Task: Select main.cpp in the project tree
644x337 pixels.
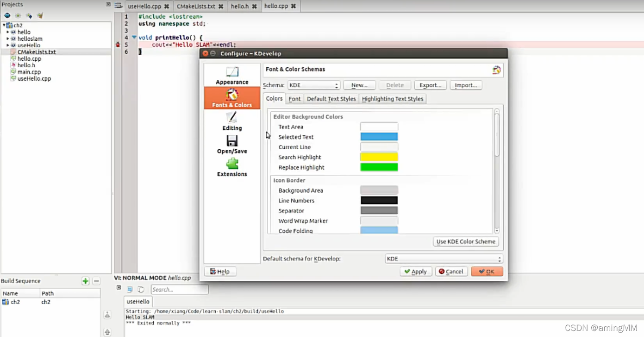Action: (x=29, y=72)
